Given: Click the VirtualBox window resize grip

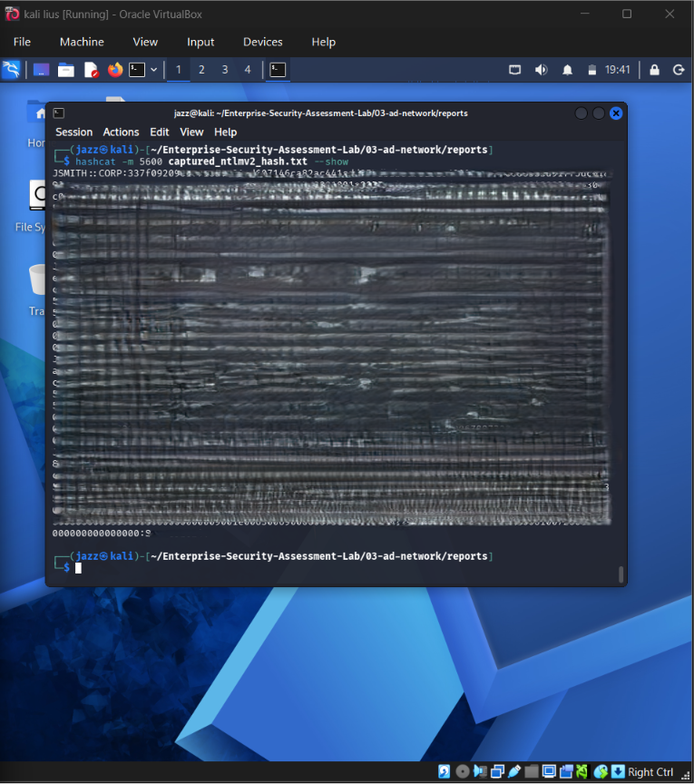Looking at the screenshot, I should (686, 775).
